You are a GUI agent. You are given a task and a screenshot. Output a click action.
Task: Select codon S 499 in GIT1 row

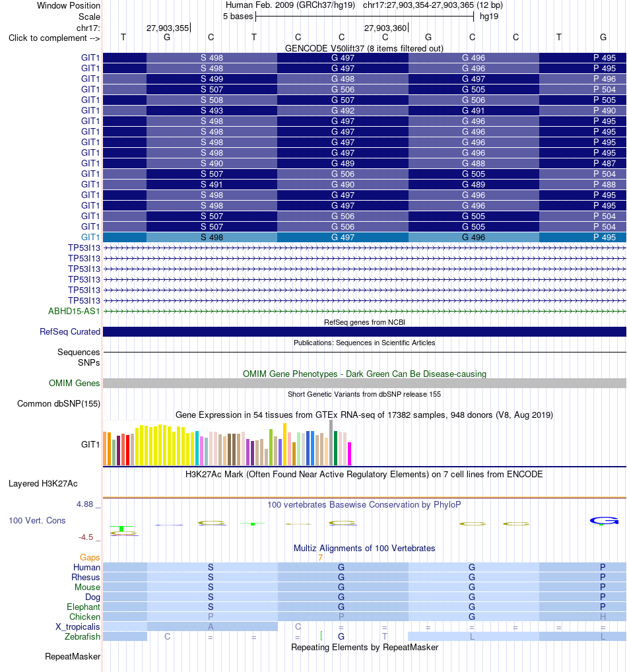pyautogui.click(x=212, y=79)
